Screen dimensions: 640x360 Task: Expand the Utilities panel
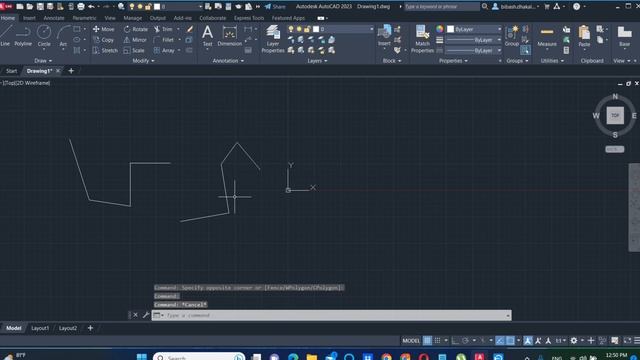[552, 61]
